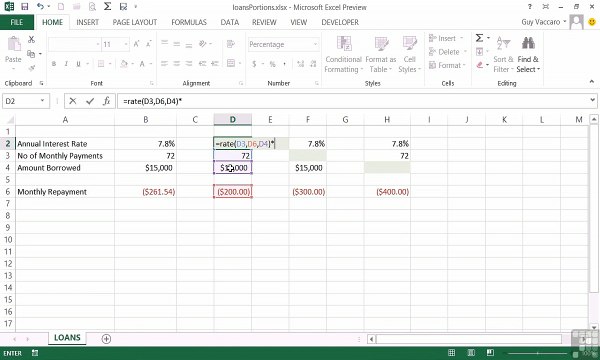Click Decrease Decimal icon

pyautogui.click(x=313, y=64)
